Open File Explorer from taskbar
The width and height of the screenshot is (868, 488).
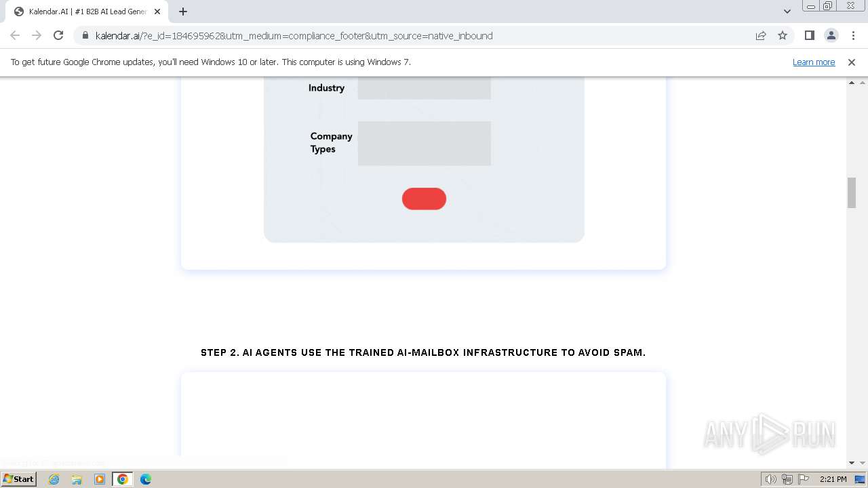point(77,479)
